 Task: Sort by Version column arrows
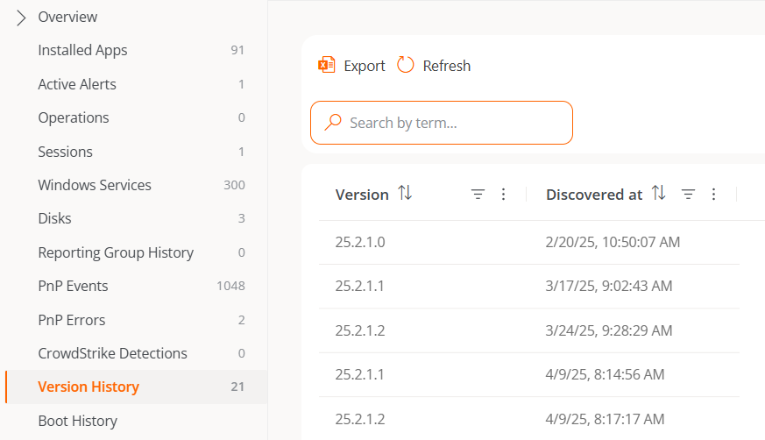click(x=405, y=194)
